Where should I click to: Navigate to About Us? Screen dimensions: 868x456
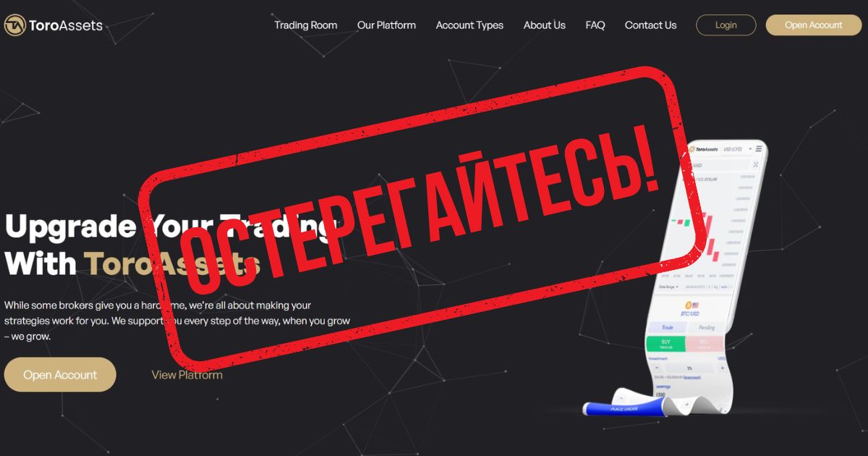coord(545,25)
